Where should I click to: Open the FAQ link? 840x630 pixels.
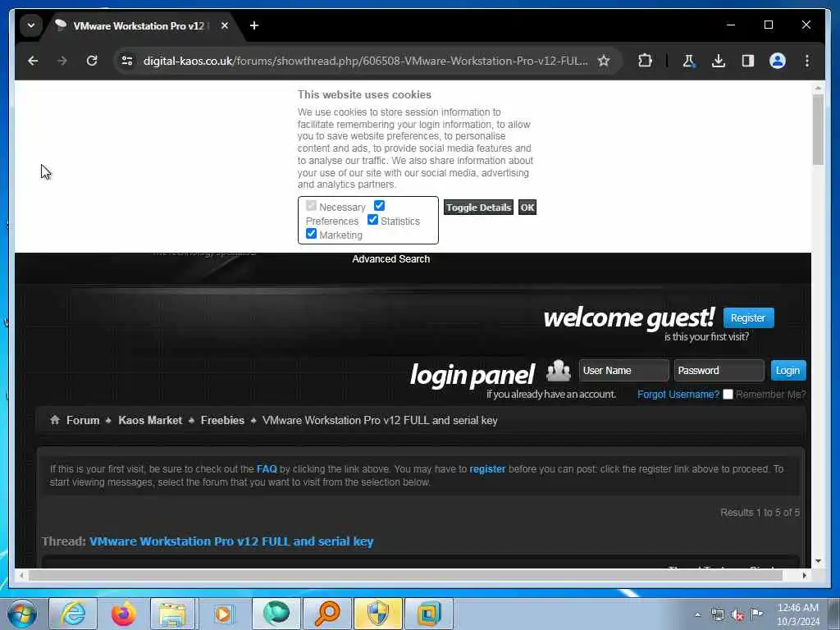(267, 468)
